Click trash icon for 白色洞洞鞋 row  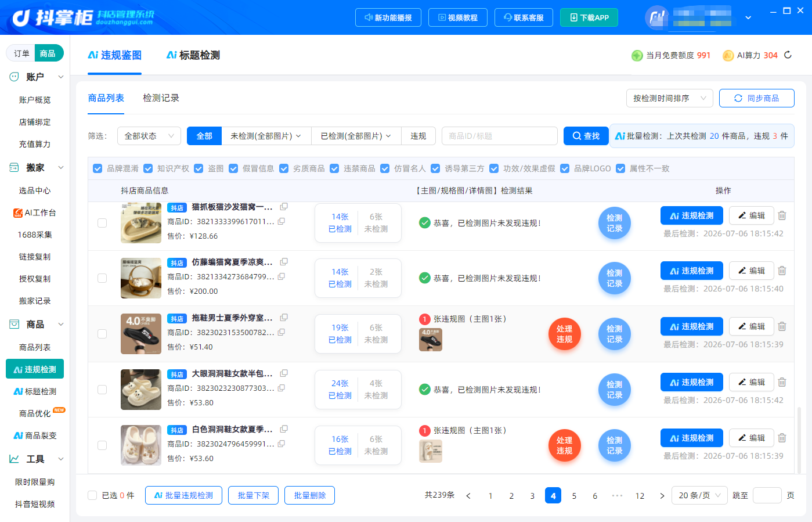click(782, 438)
